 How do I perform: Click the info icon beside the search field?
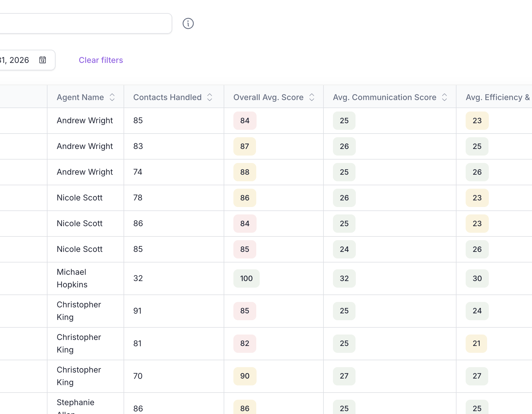(x=188, y=23)
